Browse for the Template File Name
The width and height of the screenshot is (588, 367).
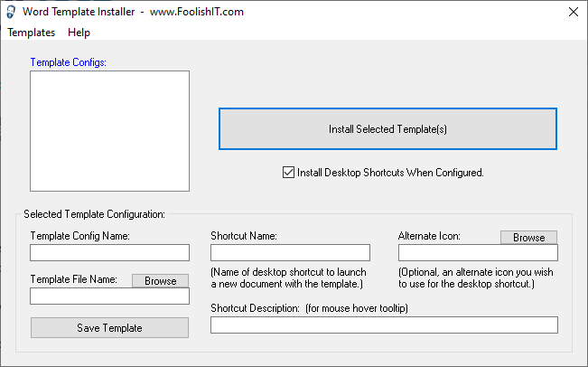coord(160,281)
